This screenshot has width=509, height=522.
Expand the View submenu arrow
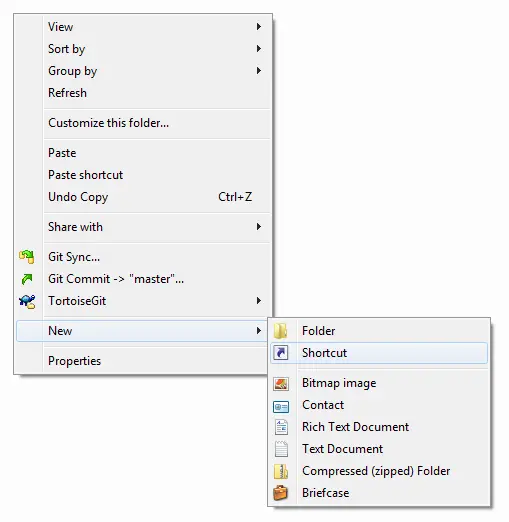click(259, 27)
